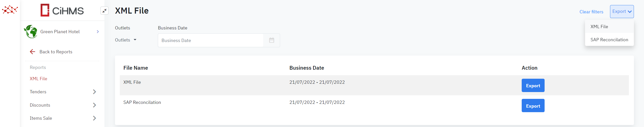Image resolution: width=644 pixels, height=127 pixels.
Task: Open the Business Date calendar picker icon
Action: click(x=272, y=40)
